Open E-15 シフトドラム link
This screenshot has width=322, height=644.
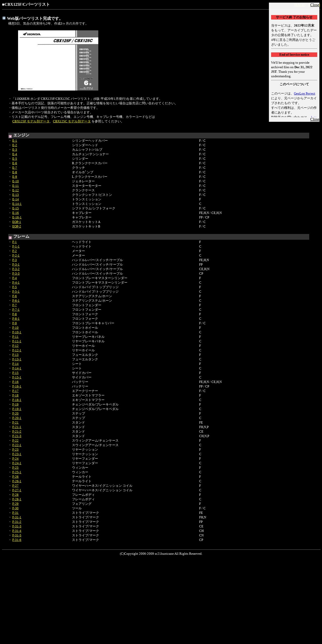pos(16,208)
